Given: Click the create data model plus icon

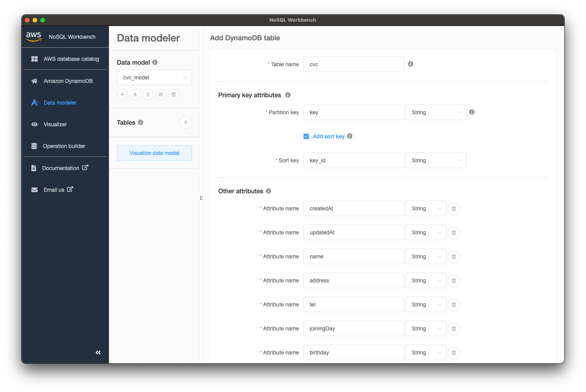Looking at the screenshot, I should [122, 95].
